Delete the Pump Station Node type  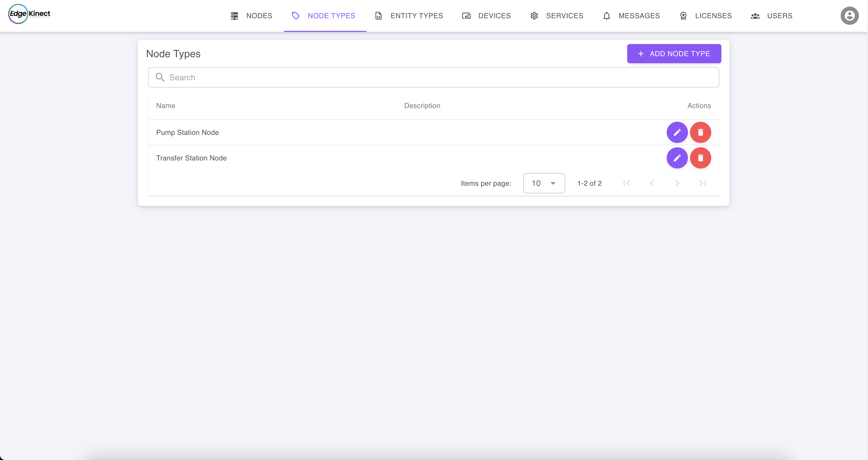[x=701, y=132]
